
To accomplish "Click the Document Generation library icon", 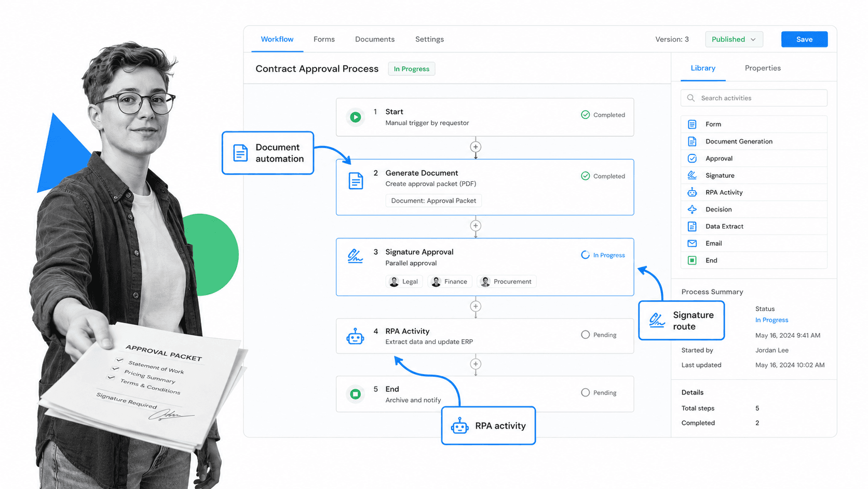I will tap(692, 141).
